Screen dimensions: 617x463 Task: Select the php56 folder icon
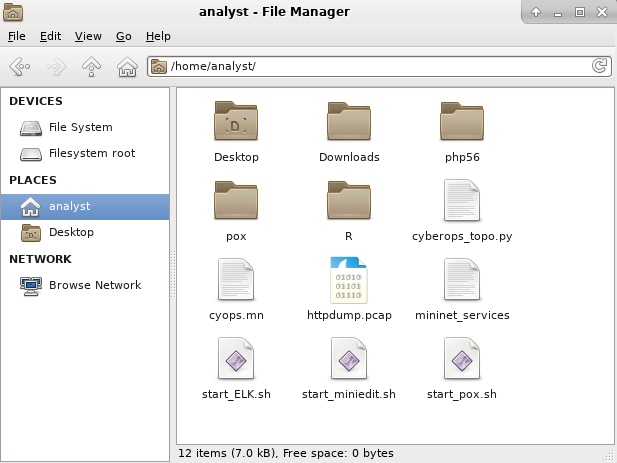tap(462, 121)
